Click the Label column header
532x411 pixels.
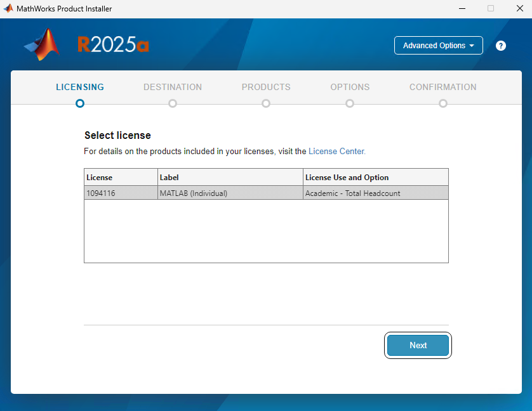pos(230,177)
